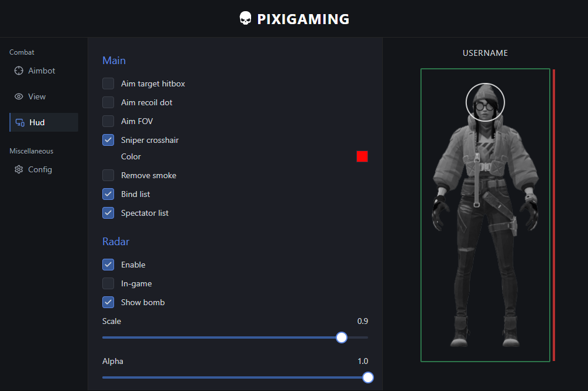Click the Alpha value 1.0

click(363, 361)
